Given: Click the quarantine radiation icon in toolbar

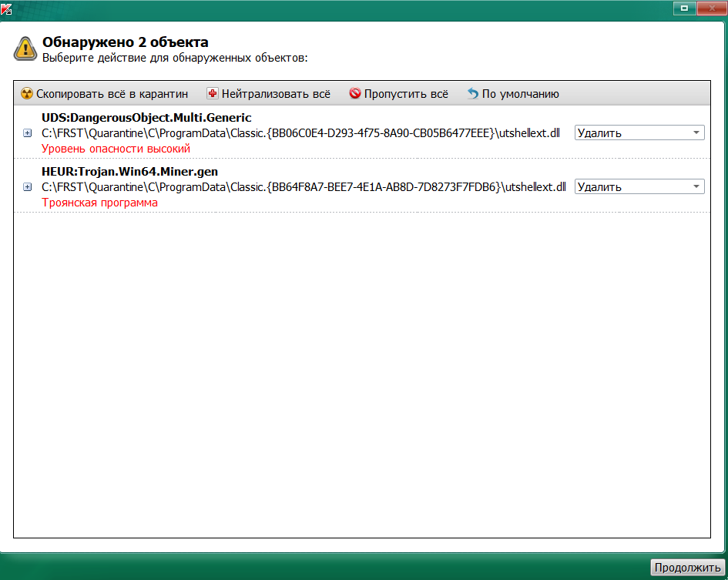Looking at the screenshot, I should click(27, 93).
